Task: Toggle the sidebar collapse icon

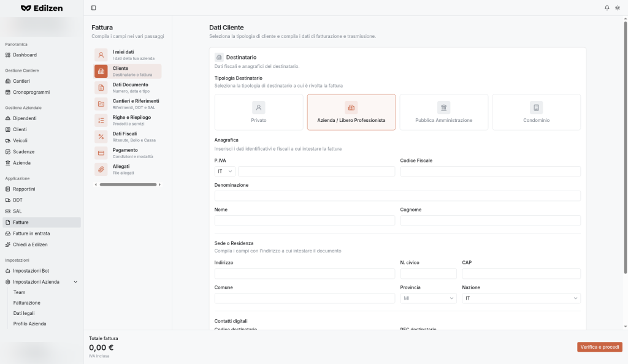Action: (93, 8)
